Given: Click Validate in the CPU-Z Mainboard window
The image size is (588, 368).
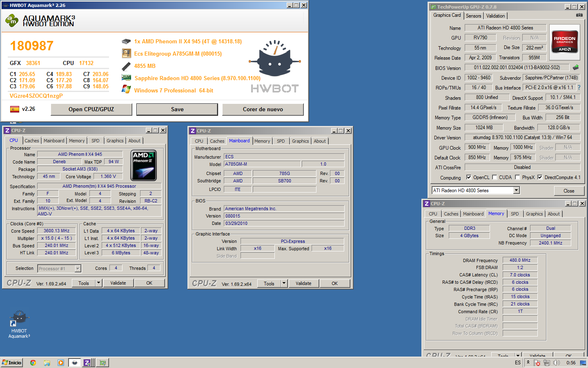Looking at the screenshot, I should coord(303,283).
